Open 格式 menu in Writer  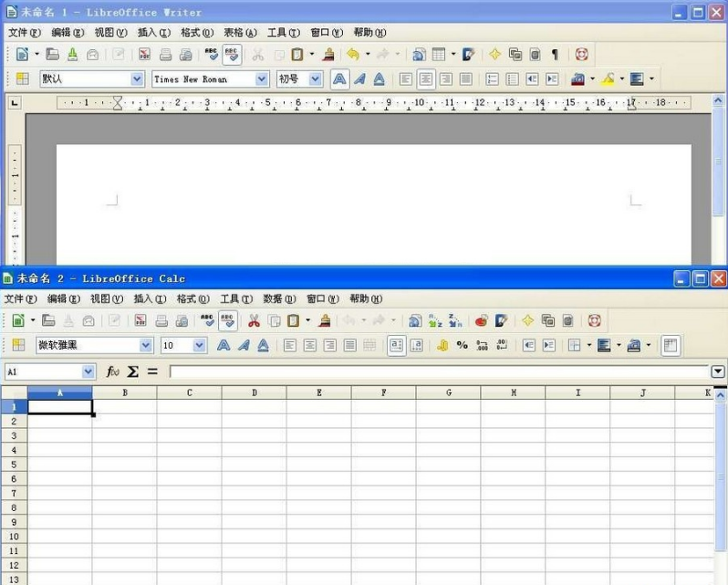[197, 33]
